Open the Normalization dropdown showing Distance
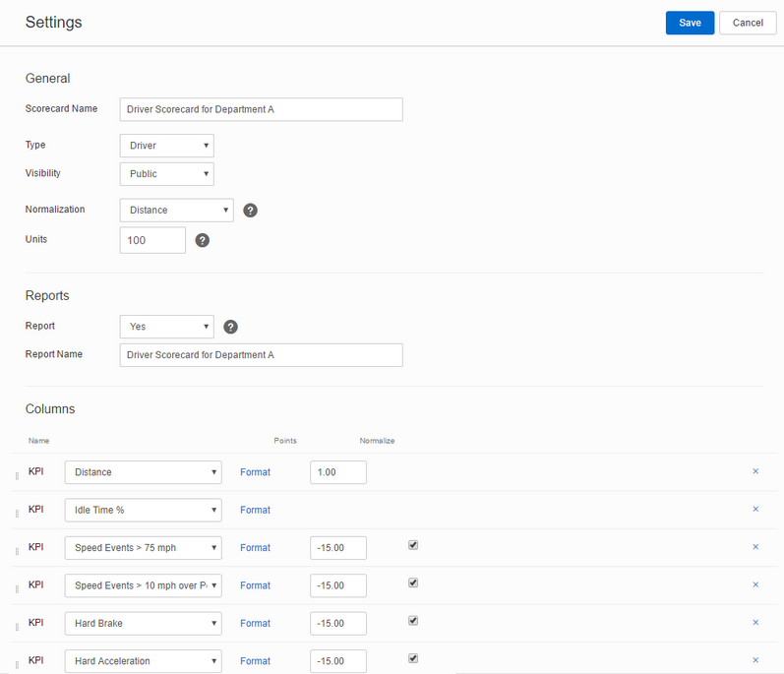The height and width of the screenshot is (674, 784). 176,210
